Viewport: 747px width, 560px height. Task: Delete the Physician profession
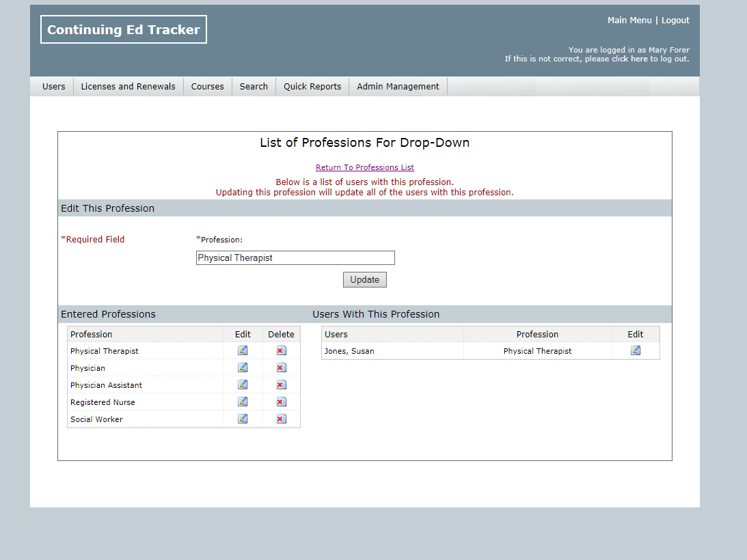point(281,367)
